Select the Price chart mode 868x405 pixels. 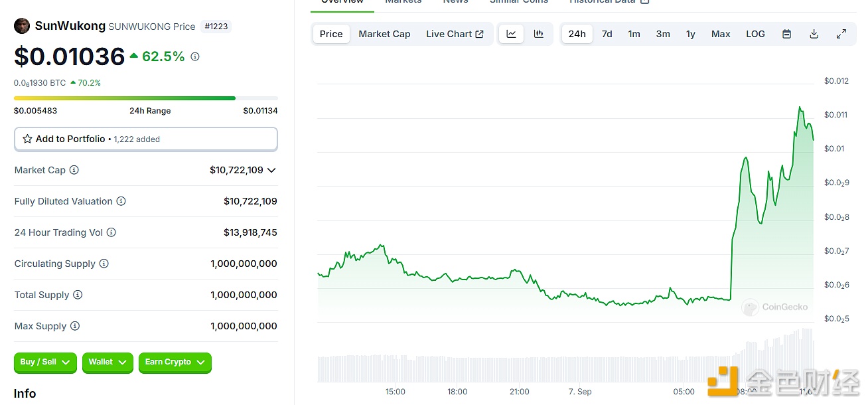point(331,34)
